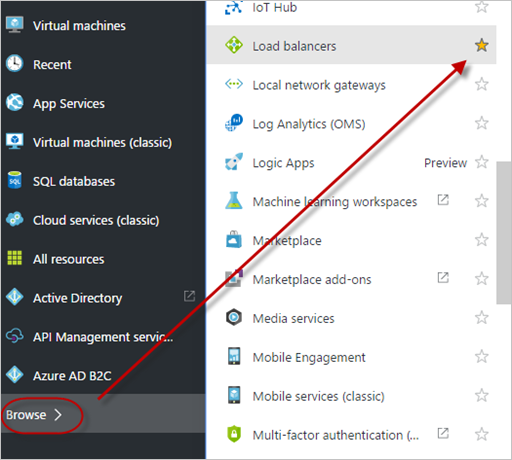Click the IoT Hub icon
Screen dimensions: 512x460
point(234,7)
